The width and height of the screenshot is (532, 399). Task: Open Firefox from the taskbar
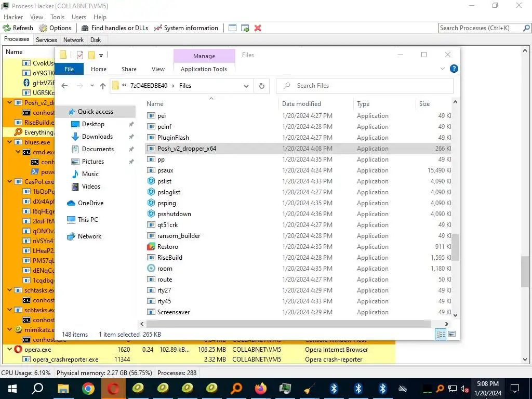(261, 389)
